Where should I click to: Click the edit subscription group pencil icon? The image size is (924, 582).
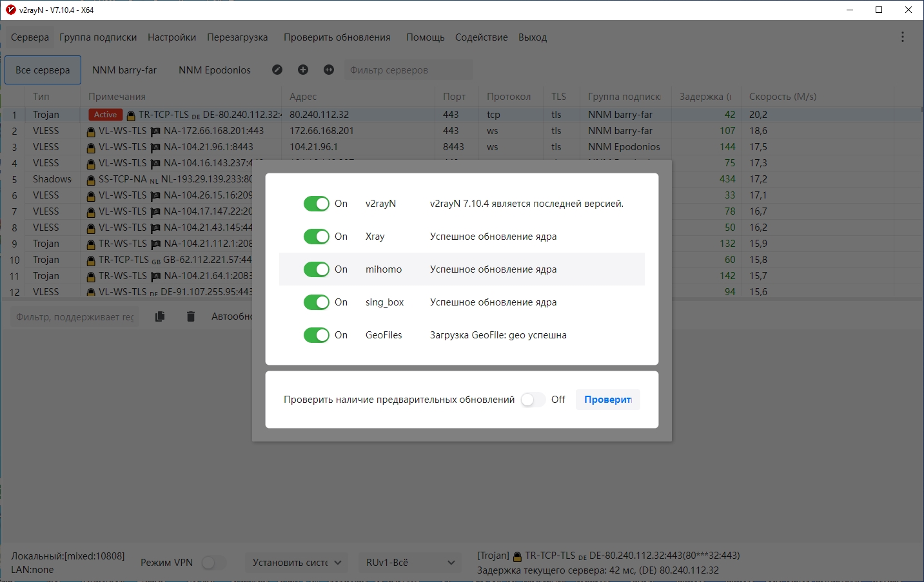(277, 70)
